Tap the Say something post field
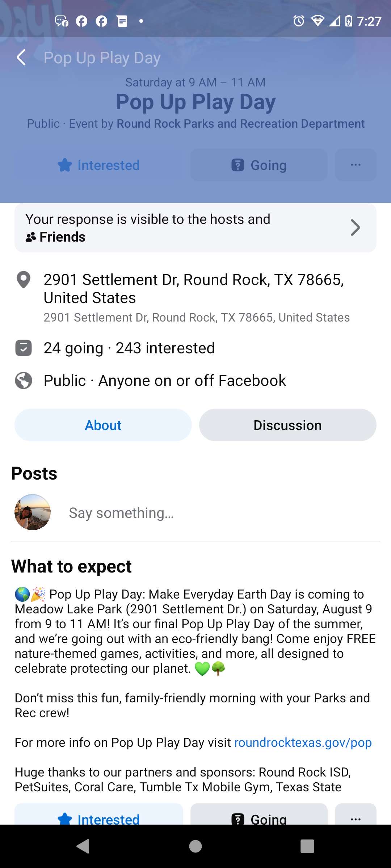This screenshot has height=868, width=391. (122, 513)
